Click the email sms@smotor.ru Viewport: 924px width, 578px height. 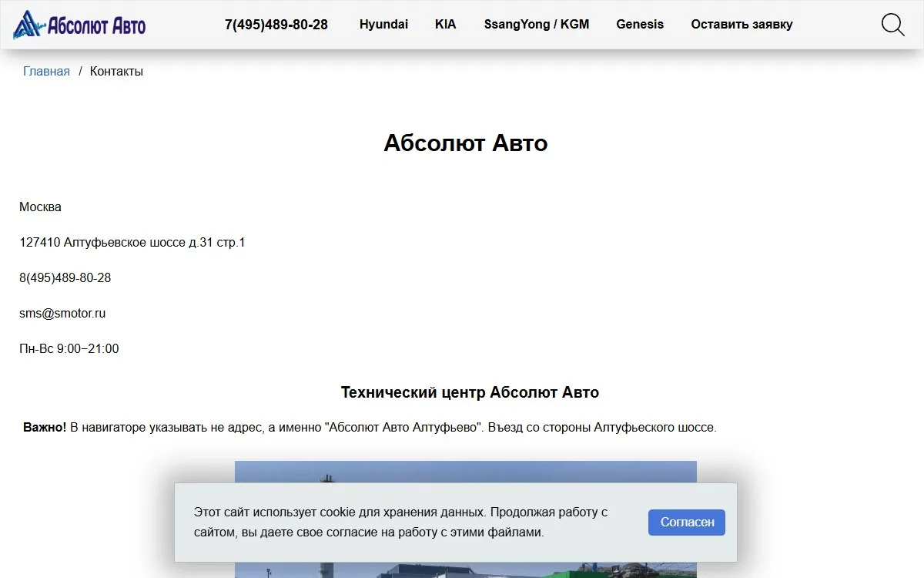pyautogui.click(x=62, y=314)
